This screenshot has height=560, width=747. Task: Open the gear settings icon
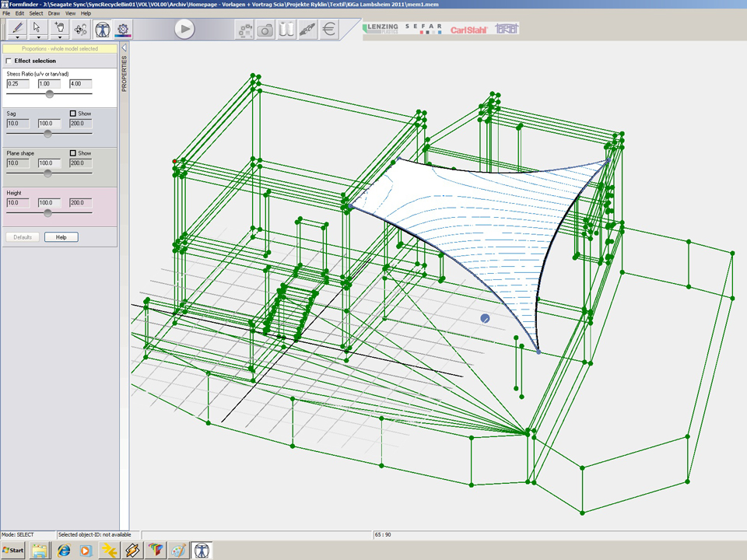coord(123,30)
